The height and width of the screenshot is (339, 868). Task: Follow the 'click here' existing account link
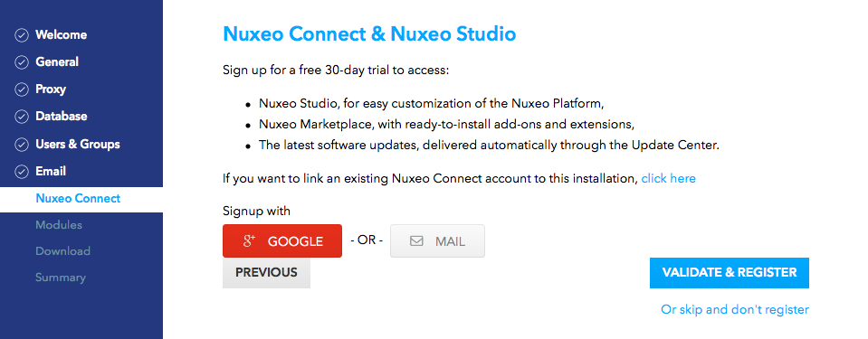pyautogui.click(x=668, y=179)
